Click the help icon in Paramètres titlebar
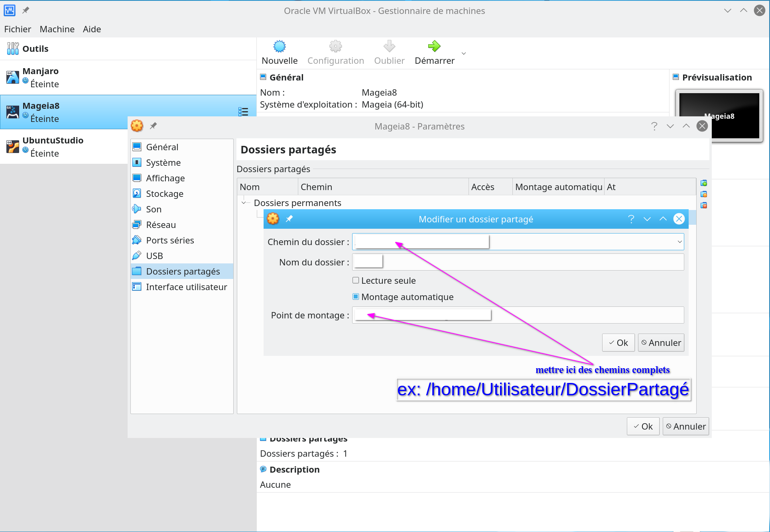 pyautogui.click(x=654, y=126)
